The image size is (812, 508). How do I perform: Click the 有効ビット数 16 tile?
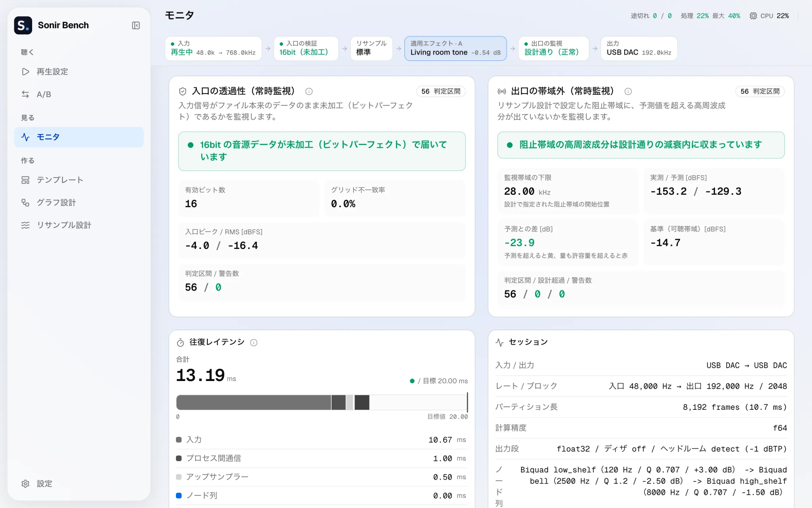(249, 198)
